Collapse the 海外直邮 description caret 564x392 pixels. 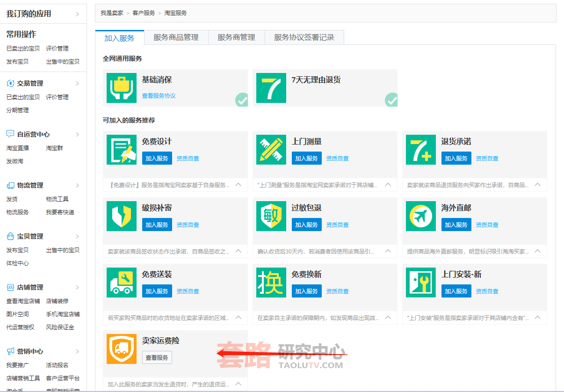tap(538, 251)
